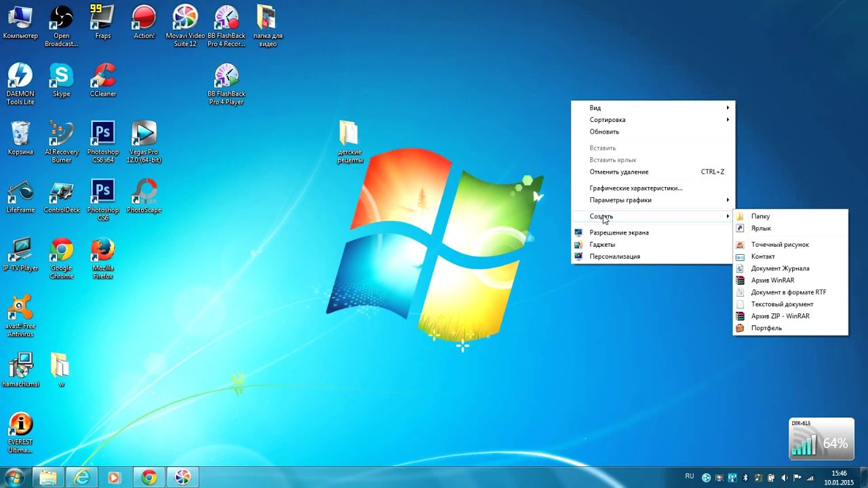Viewport: 868px width, 488px height.
Task: Create a new Портфель item
Action: [791, 328]
